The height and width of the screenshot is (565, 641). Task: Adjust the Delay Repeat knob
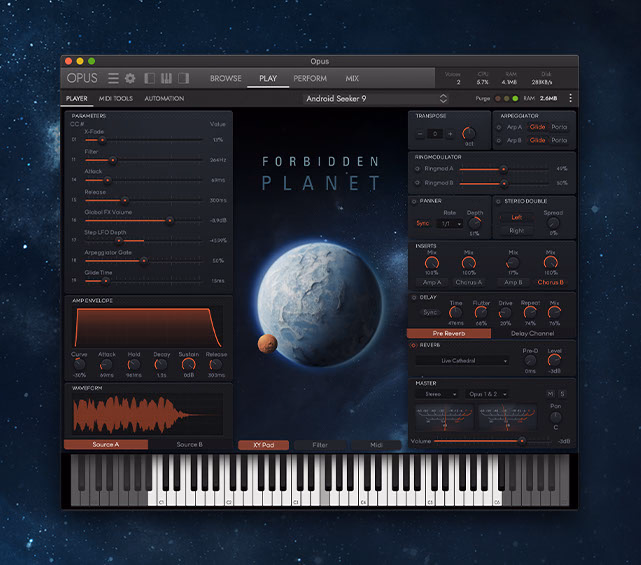530,313
